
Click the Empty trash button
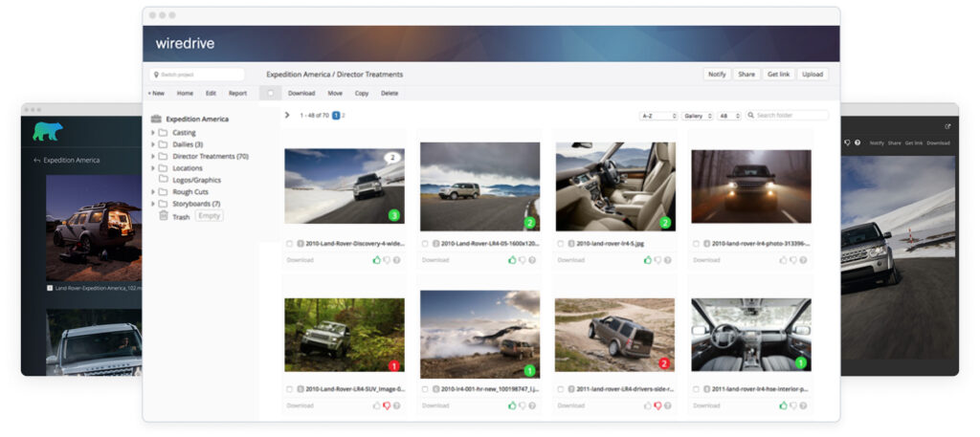pyautogui.click(x=209, y=216)
